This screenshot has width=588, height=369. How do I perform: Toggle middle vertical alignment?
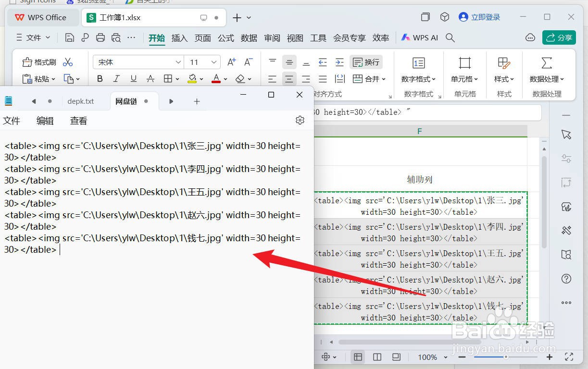289,62
